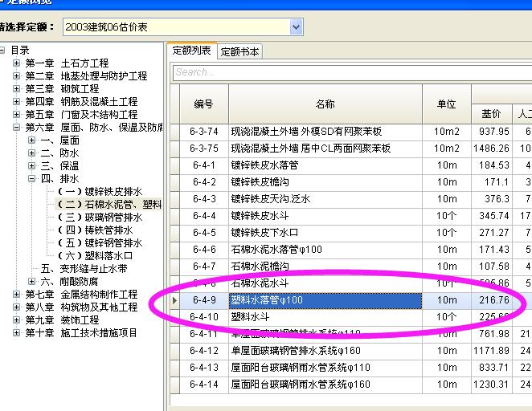The width and height of the screenshot is (532, 411).
Task: Click the 基价 column header
Action: point(491,114)
